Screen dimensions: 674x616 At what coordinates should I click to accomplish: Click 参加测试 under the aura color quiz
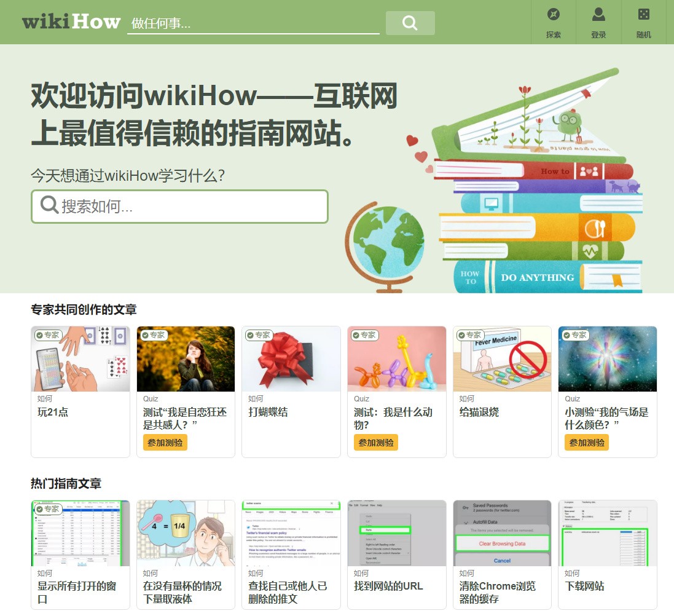point(587,443)
